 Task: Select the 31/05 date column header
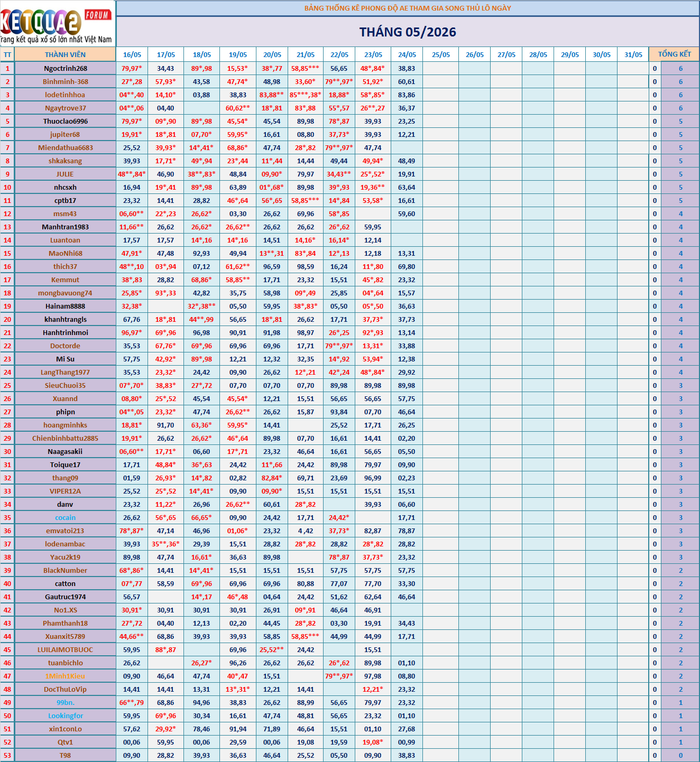click(633, 54)
